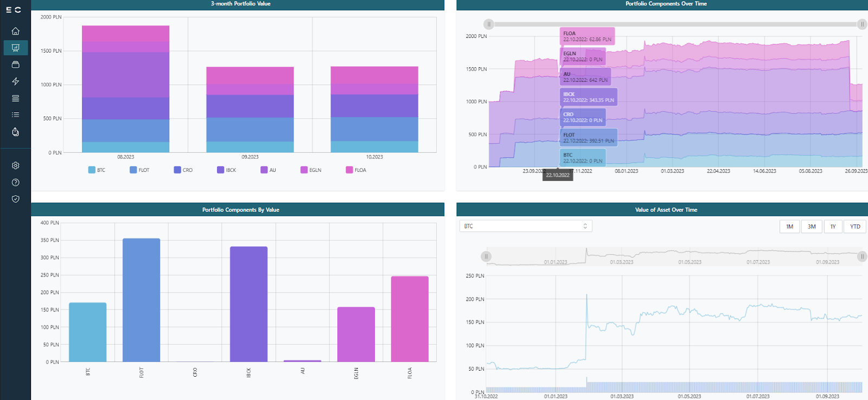The width and height of the screenshot is (868, 400).
Task: Open the help question mark icon
Action: 16,182
